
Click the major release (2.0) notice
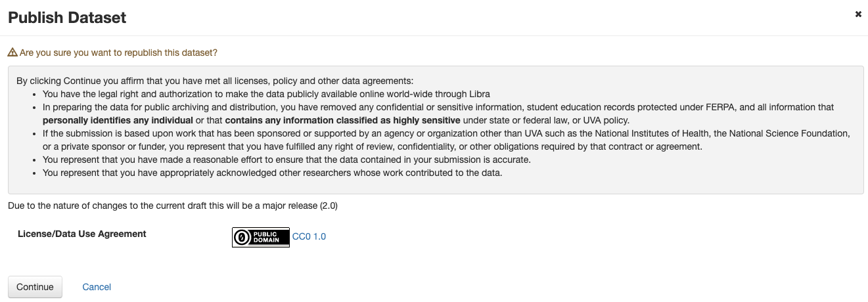click(x=173, y=206)
